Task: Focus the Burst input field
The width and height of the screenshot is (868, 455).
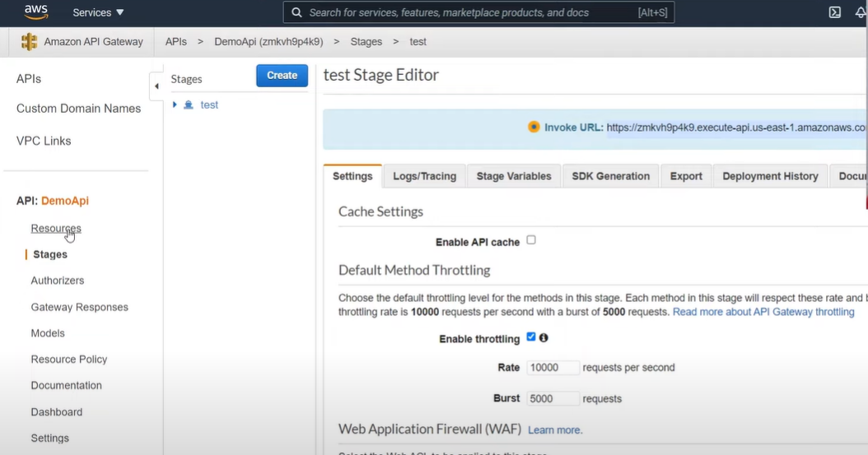Action: [x=553, y=398]
